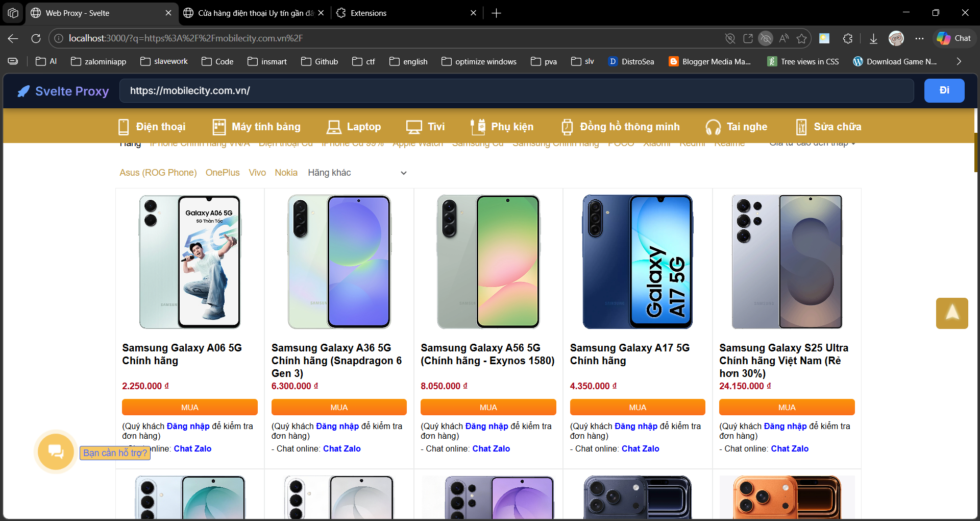Open the Samsung Galaxy A06 5G image
The image size is (980, 521).
190,262
